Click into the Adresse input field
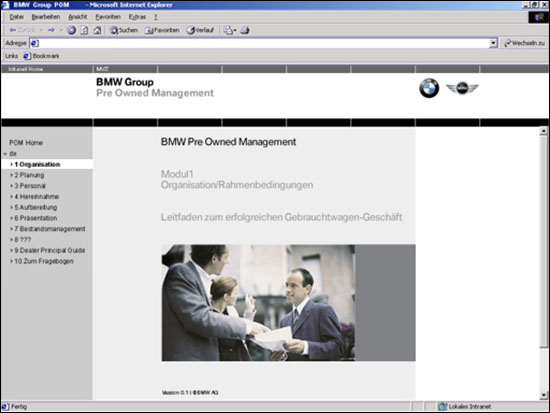This screenshot has width=550, height=413. click(x=260, y=43)
